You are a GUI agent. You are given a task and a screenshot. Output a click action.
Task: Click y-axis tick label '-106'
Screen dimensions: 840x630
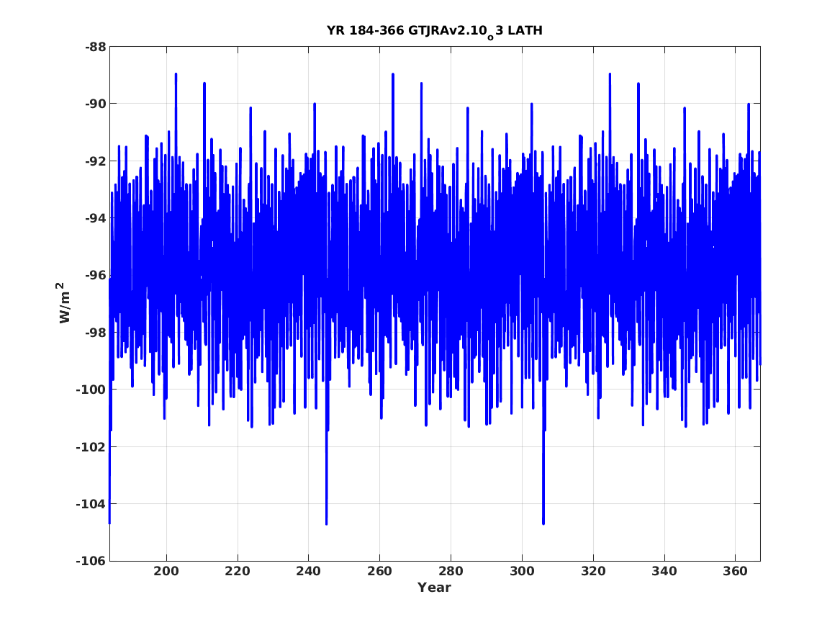click(x=91, y=561)
